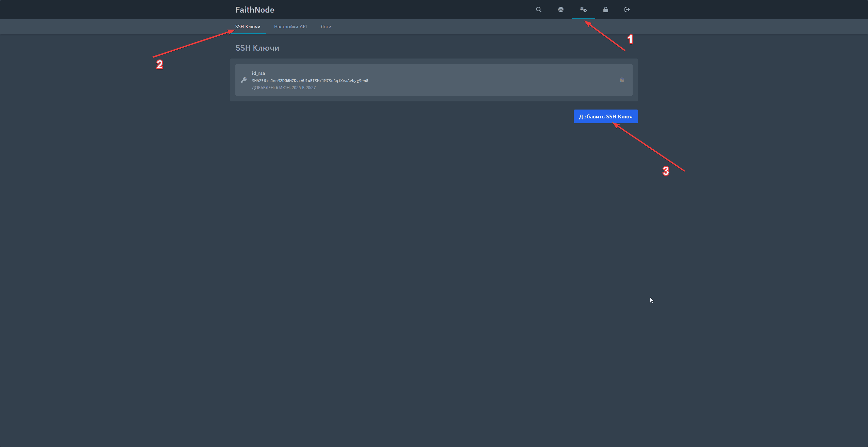The width and height of the screenshot is (868, 447).
Task: Click the ДОБАВЛЕН date line
Action: (284, 88)
